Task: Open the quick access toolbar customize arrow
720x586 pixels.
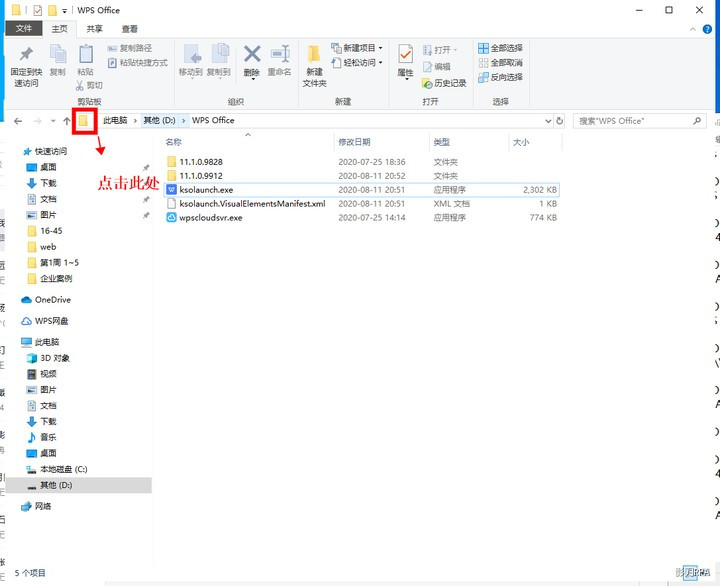Action: pyautogui.click(x=64, y=11)
